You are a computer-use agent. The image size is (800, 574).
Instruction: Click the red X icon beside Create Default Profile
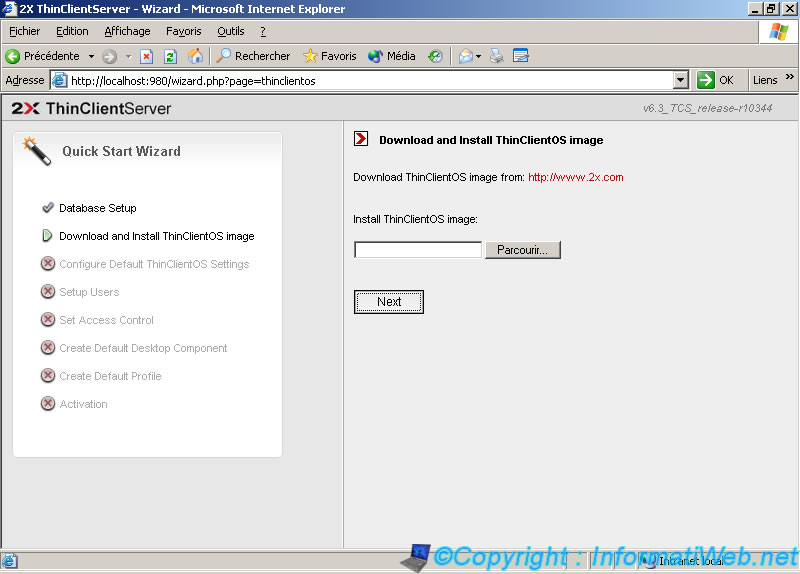(x=48, y=376)
